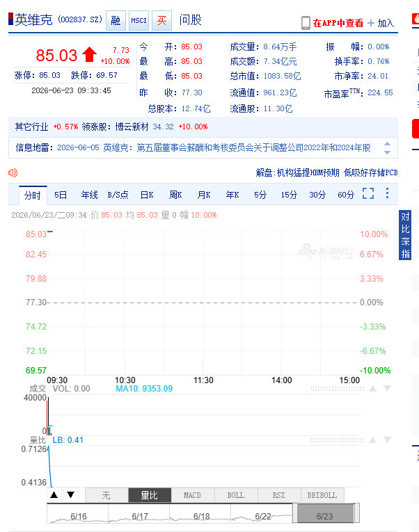Open 其它行业 sector link
Screen dimensions: 419x532
pyautogui.click(x=31, y=127)
